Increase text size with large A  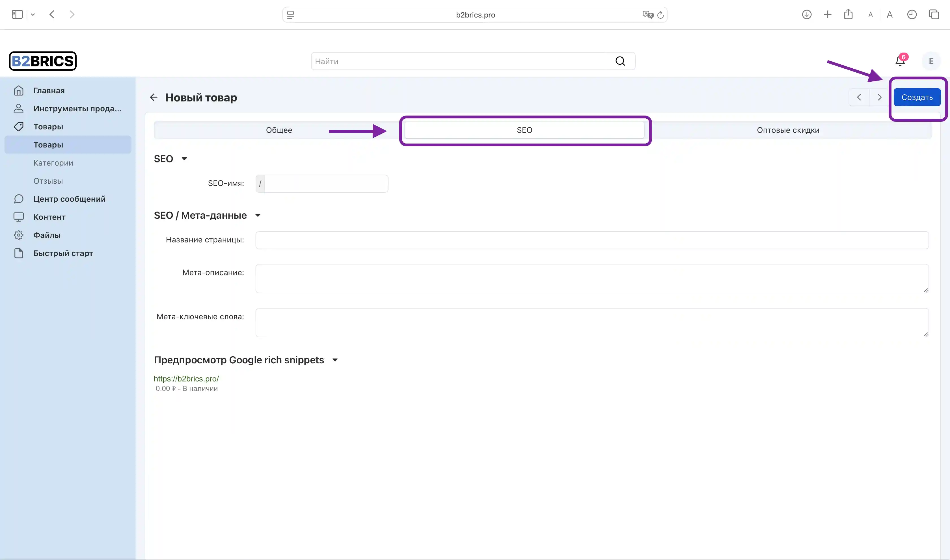tap(889, 14)
